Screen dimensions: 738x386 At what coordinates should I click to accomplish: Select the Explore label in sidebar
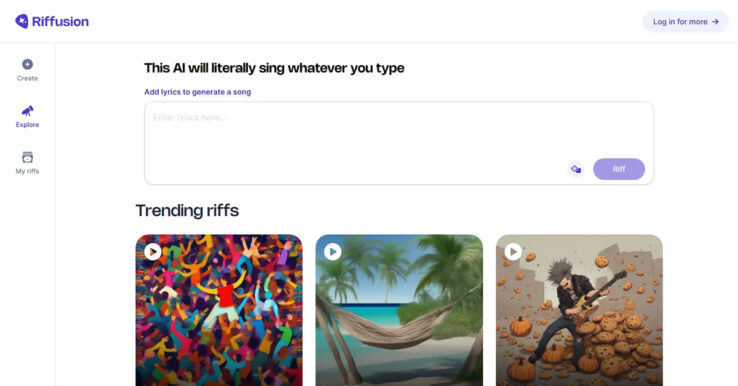click(27, 125)
